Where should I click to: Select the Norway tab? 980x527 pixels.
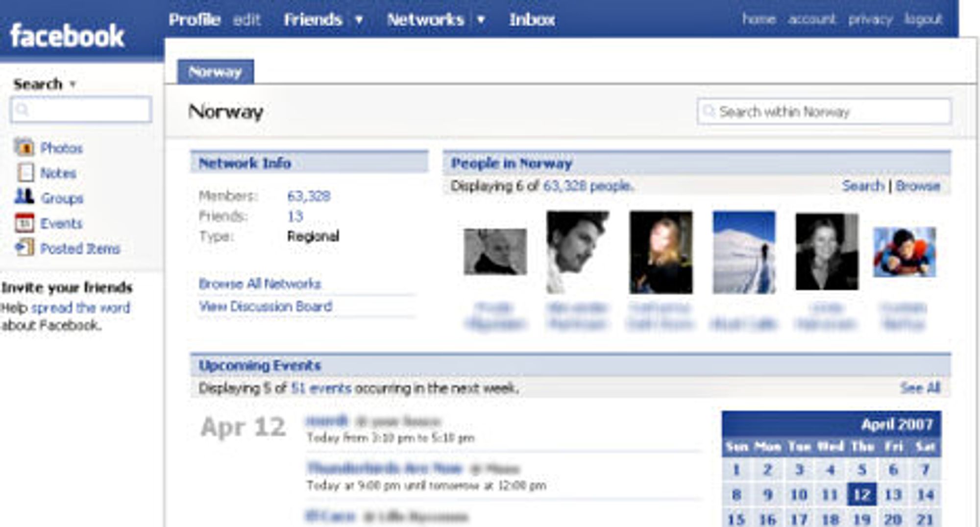click(x=216, y=72)
